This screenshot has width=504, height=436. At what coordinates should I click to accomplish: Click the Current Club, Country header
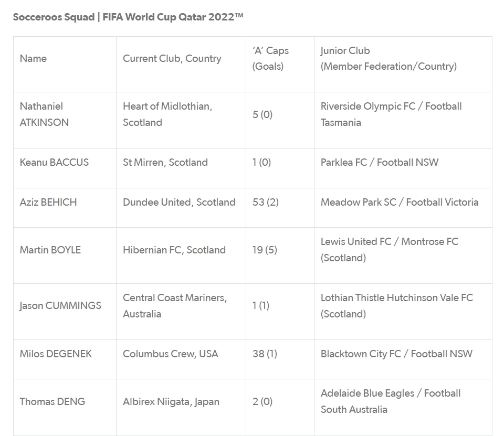172,59
